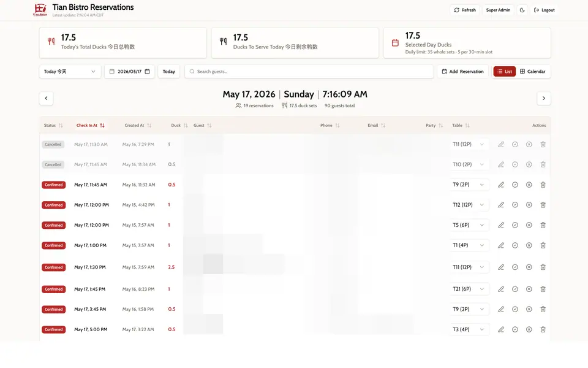The image size is (588, 368).
Task: Cancel the 1:30 PM T11 (12P) reservation
Action: 529,267
